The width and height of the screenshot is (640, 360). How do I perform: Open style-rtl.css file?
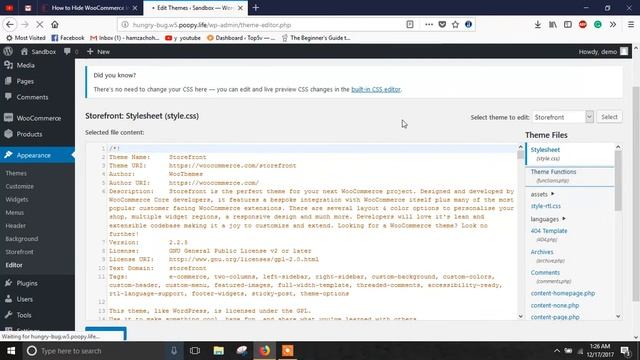546,206
